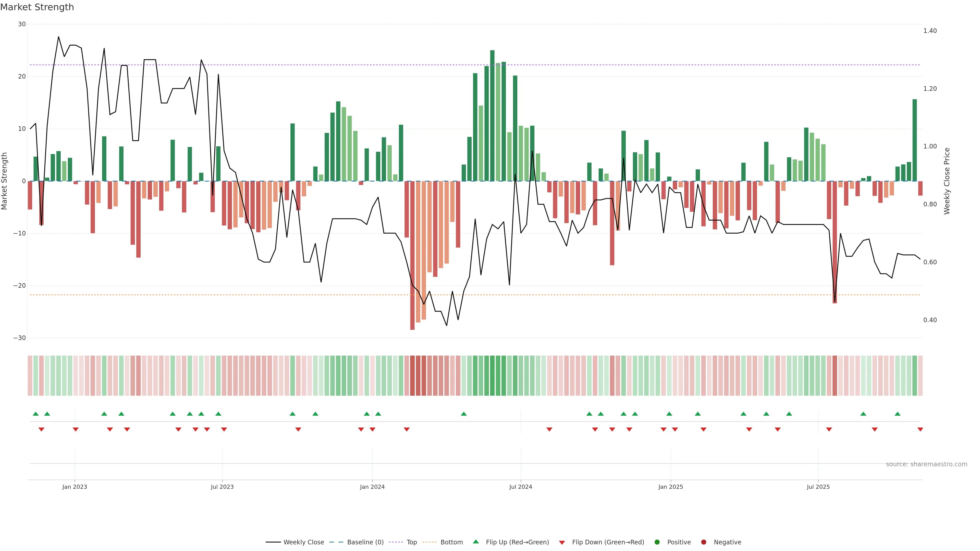Select the Jan 2023 x-axis label
980x551 pixels.
click(x=75, y=487)
